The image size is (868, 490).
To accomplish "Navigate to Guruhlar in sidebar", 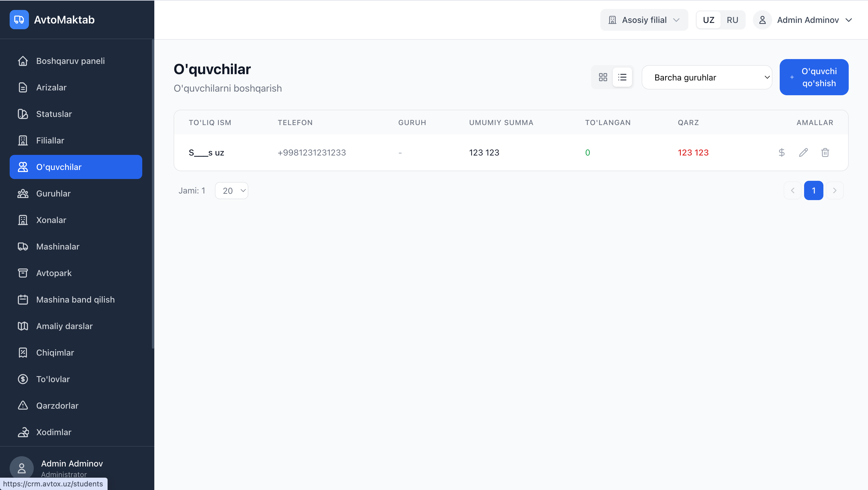I will pos(53,193).
